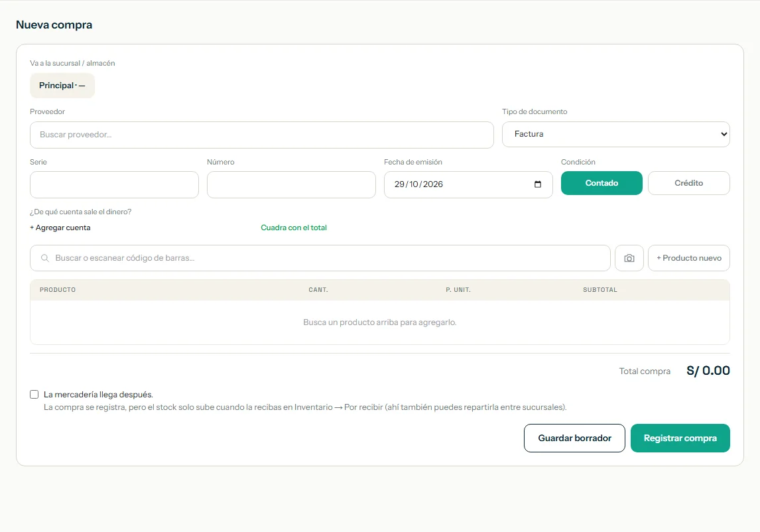Image resolution: width=760 pixels, height=532 pixels.
Task: Click 'Busca un producto arriba para agregarlo.' text
Action: (380, 322)
